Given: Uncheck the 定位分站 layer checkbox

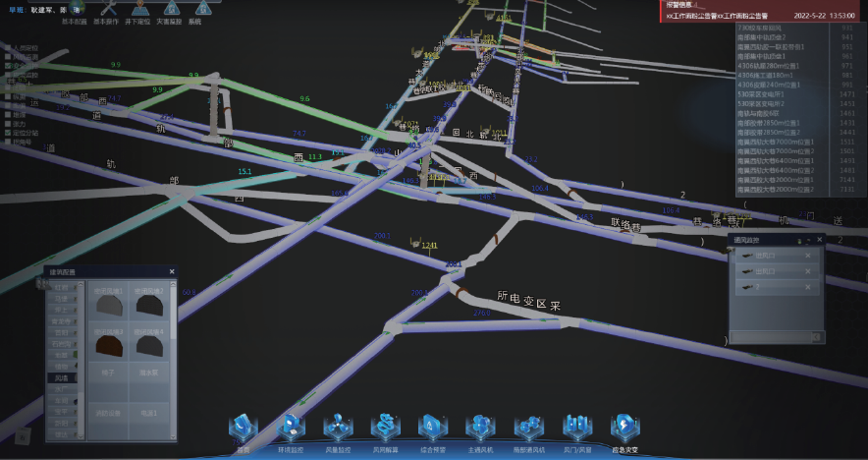Looking at the screenshot, I should [7, 134].
